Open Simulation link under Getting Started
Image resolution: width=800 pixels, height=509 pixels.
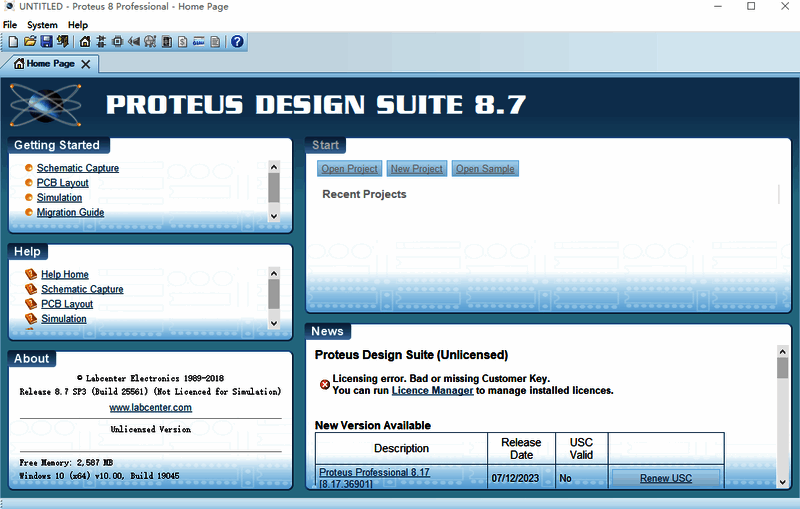[x=59, y=197]
